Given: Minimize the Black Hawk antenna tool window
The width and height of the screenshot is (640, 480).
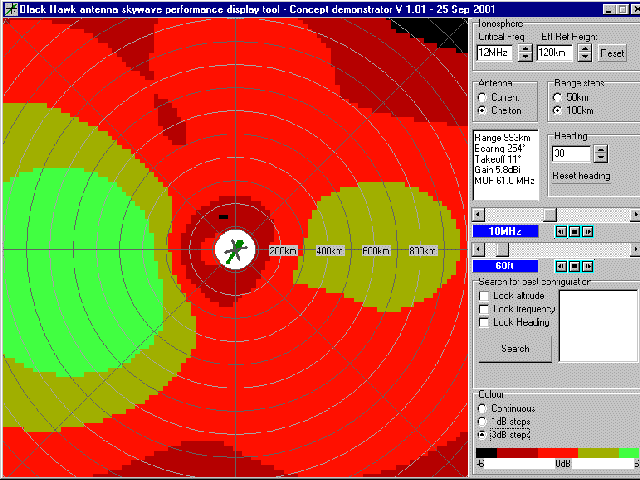Looking at the screenshot, I should (609, 9).
